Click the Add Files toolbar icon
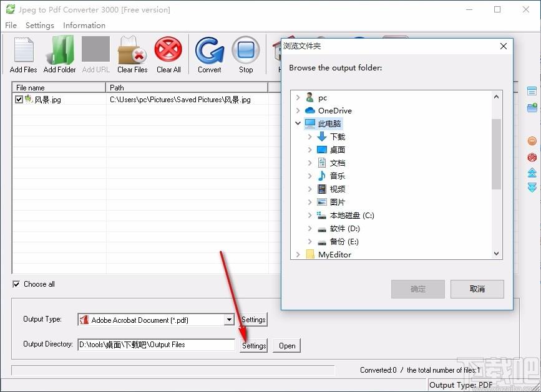This screenshot has width=541, height=392. pos(24,55)
